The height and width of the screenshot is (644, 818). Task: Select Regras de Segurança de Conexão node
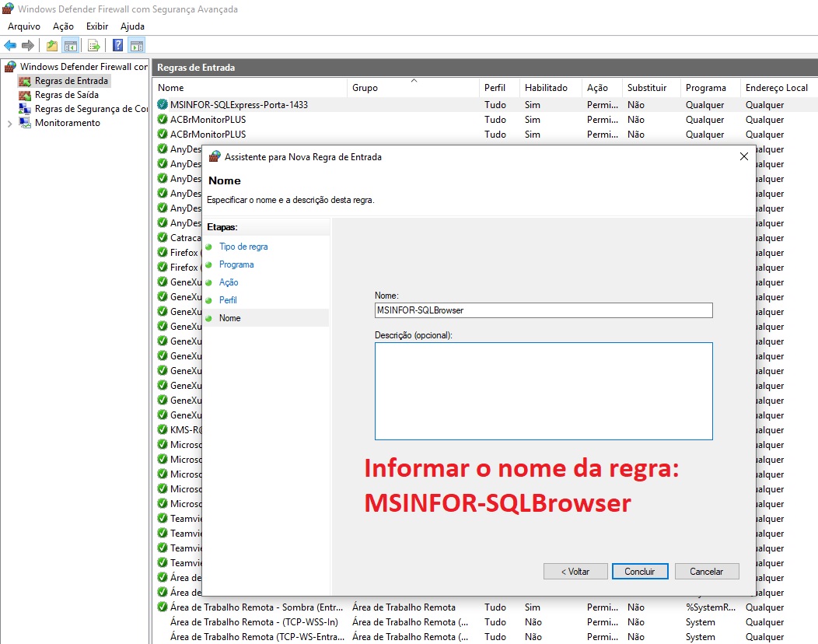91,109
